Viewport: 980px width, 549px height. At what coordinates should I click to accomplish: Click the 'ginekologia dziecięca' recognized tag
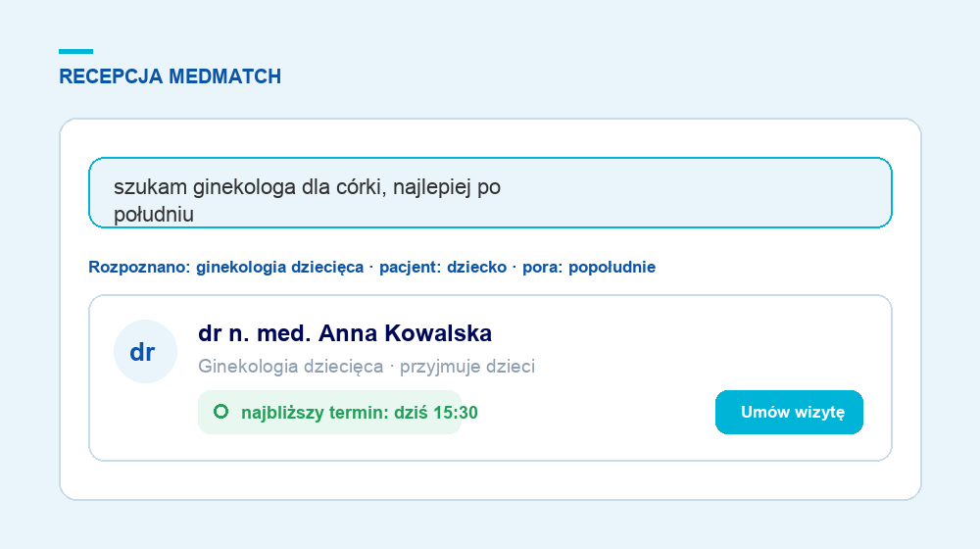tap(279, 267)
